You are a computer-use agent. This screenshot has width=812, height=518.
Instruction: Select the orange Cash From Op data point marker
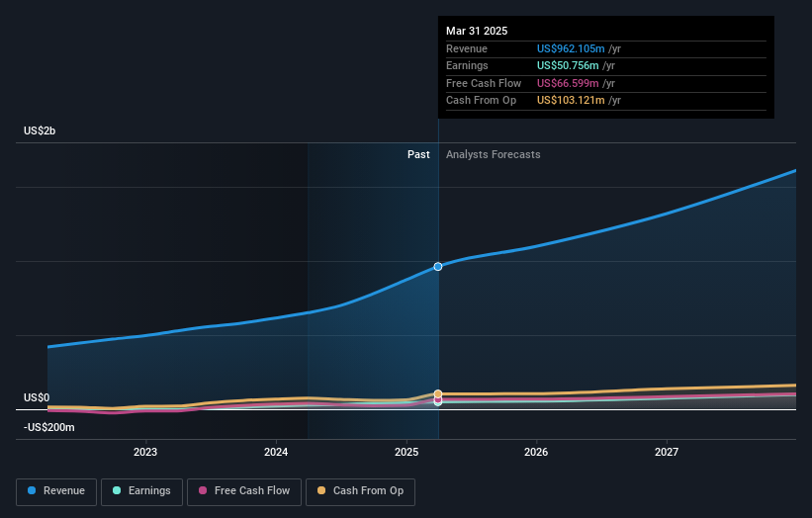click(438, 393)
